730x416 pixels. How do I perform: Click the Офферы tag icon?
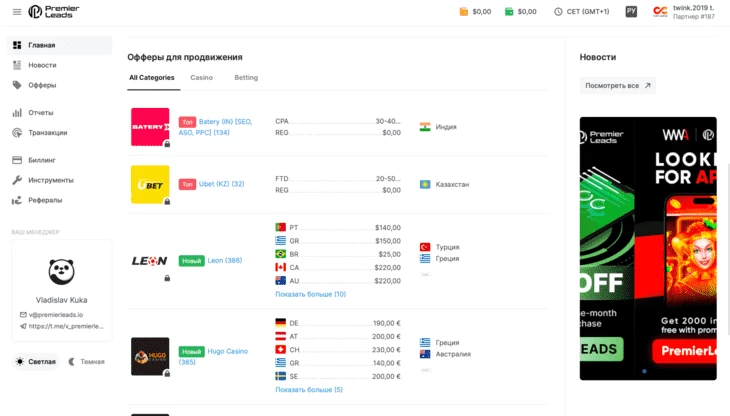(17, 85)
